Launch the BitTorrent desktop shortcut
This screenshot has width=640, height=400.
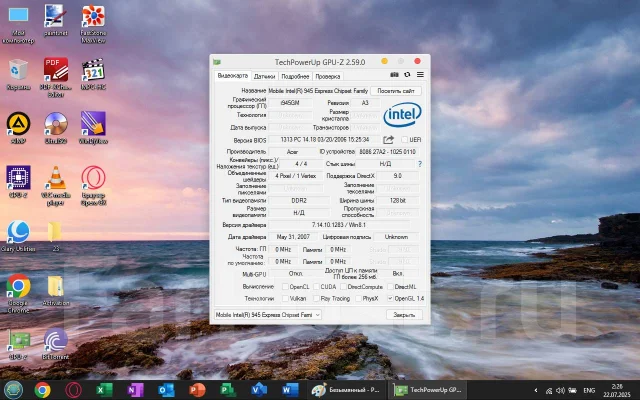click(56, 344)
